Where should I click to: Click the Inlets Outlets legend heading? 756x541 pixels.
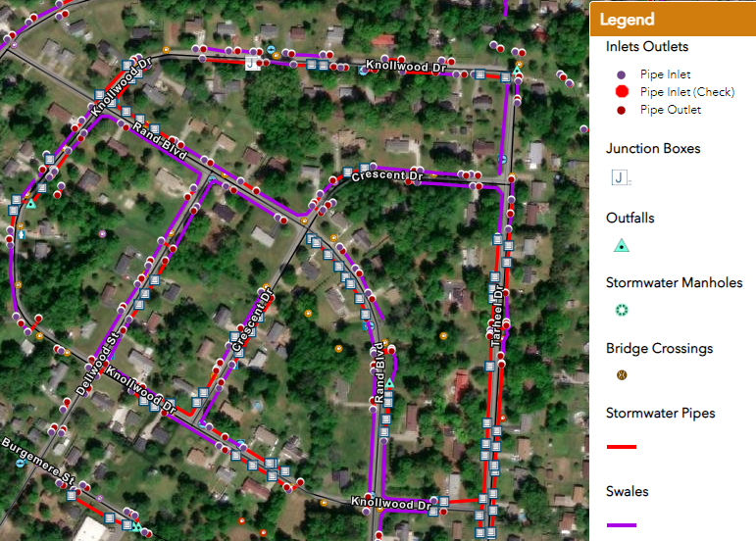(x=646, y=46)
